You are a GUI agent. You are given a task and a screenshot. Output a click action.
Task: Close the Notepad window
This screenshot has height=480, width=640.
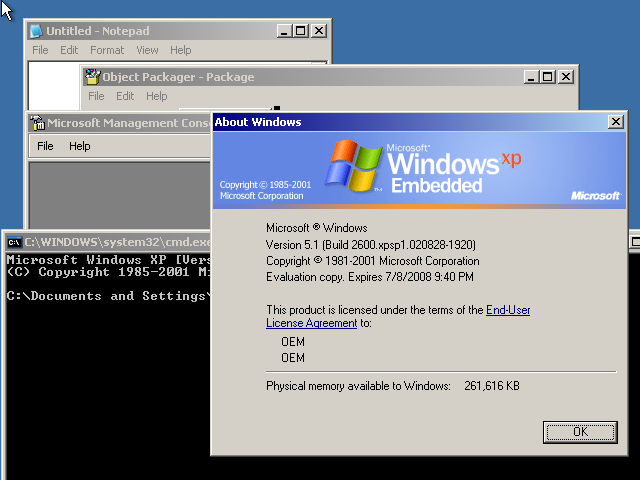click(319, 31)
